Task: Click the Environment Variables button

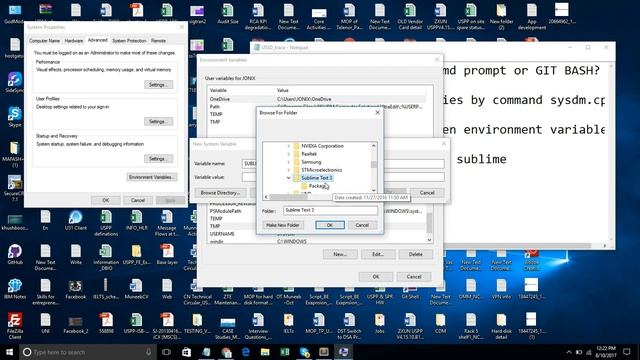Action: click(x=152, y=177)
